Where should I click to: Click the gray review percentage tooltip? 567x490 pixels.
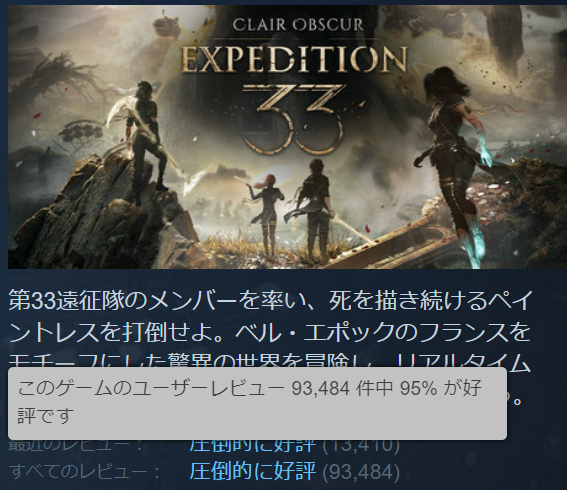257,404
